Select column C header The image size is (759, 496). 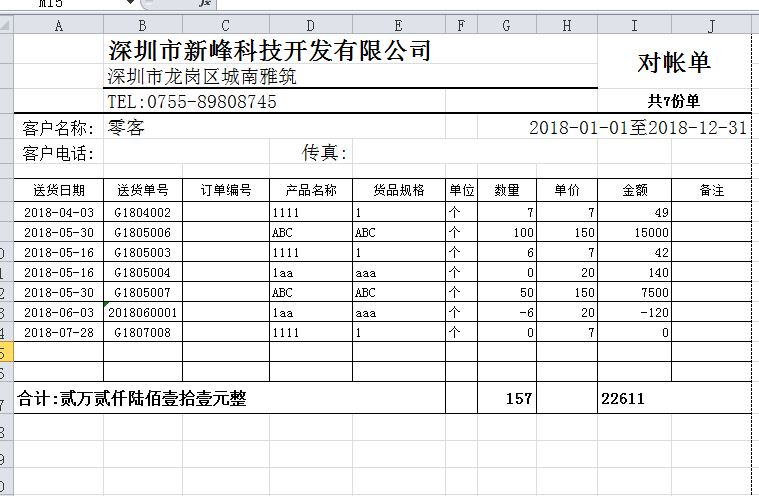pyautogui.click(x=226, y=25)
